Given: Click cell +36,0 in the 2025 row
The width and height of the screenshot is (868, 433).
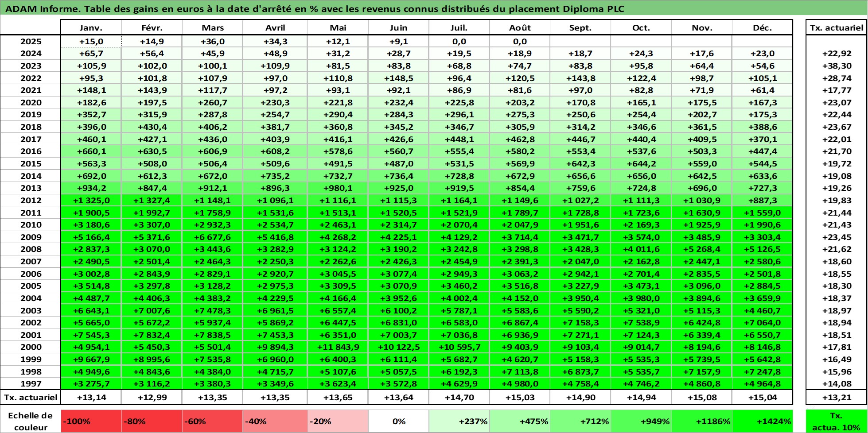Looking at the screenshot, I should tap(213, 42).
